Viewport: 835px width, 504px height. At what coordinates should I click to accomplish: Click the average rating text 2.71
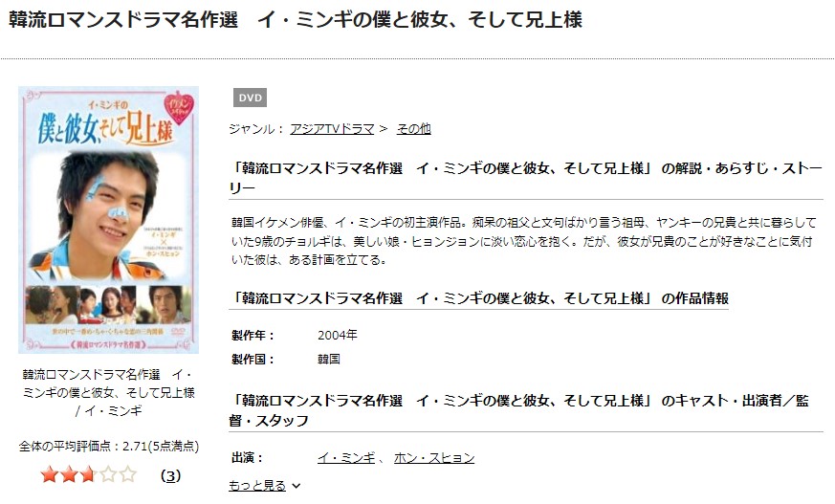[x=135, y=446]
